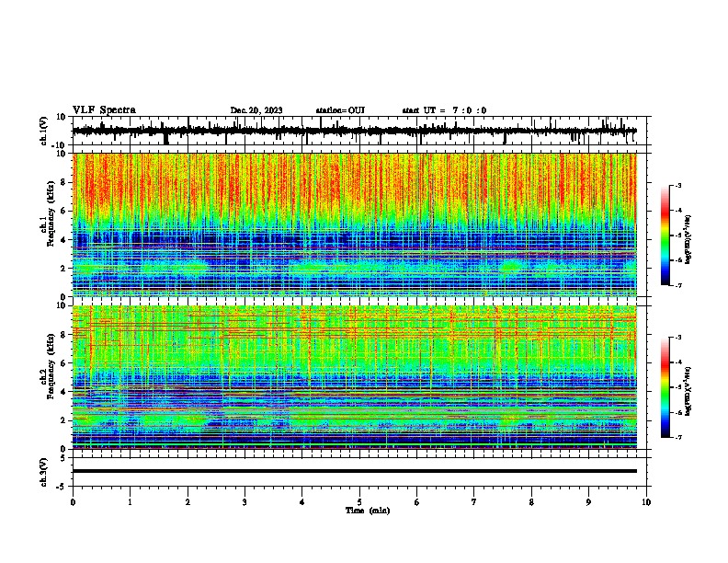Click the ch.3 flat black voltage line
Screen dimensions: 728x563
[x=354, y=471]
